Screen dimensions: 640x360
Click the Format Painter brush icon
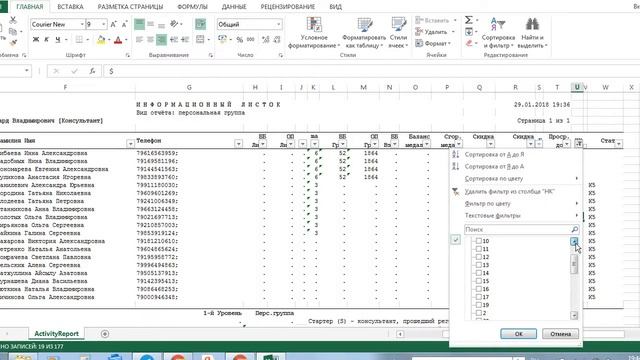tap(13, 42)
